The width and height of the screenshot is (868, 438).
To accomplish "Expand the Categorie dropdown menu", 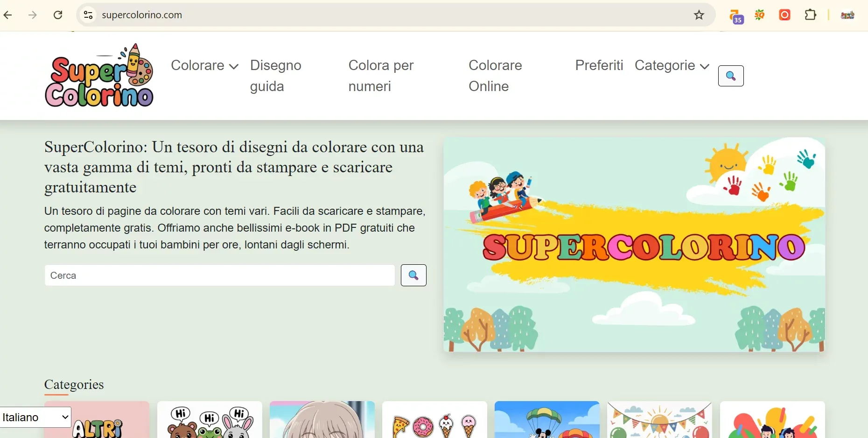I will pyautogui.click(x=672, y=65).
